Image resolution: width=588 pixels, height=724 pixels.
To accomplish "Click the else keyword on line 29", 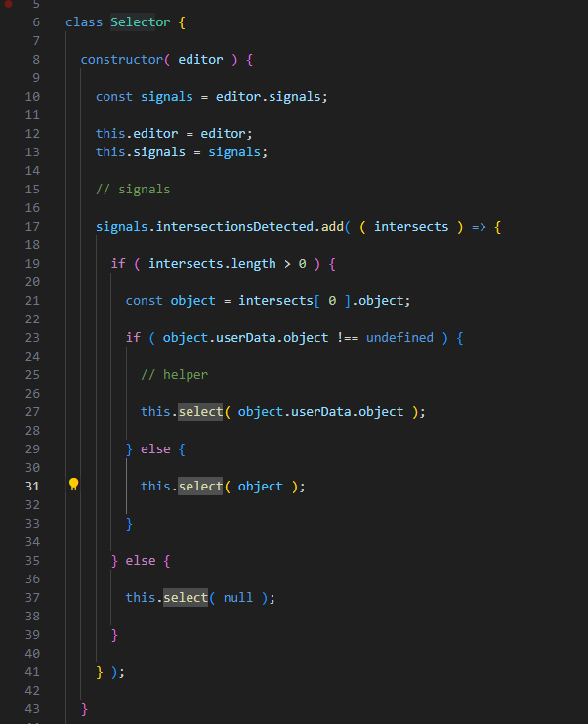I will point(155,449).
